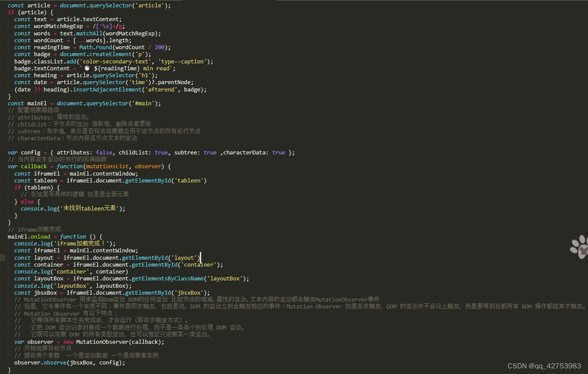Click the 'const layoutBox' getElementsByClassName line
Viewport: 588px width, 374px height.
point(132,278)
